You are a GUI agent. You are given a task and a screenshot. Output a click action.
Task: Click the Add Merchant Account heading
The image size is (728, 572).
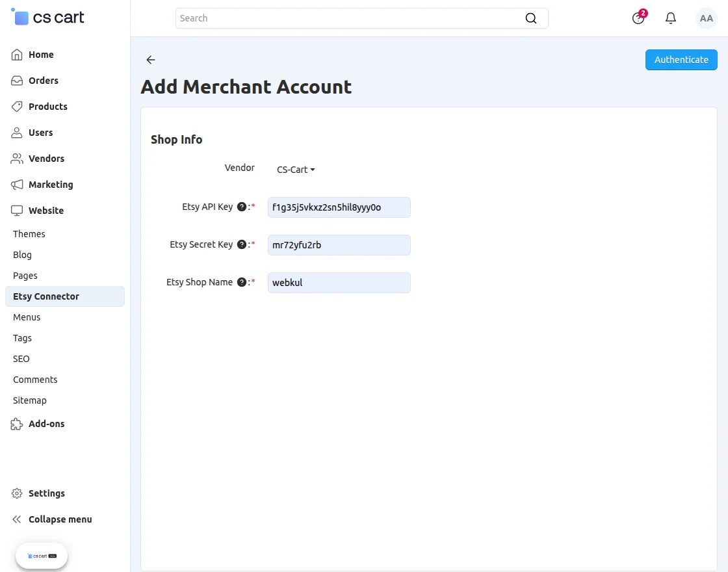point(246,87)
